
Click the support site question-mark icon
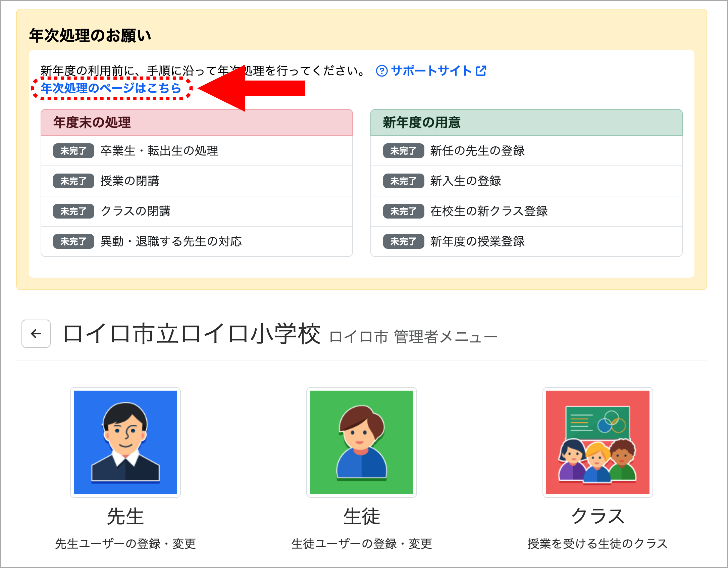coord(381,71)
